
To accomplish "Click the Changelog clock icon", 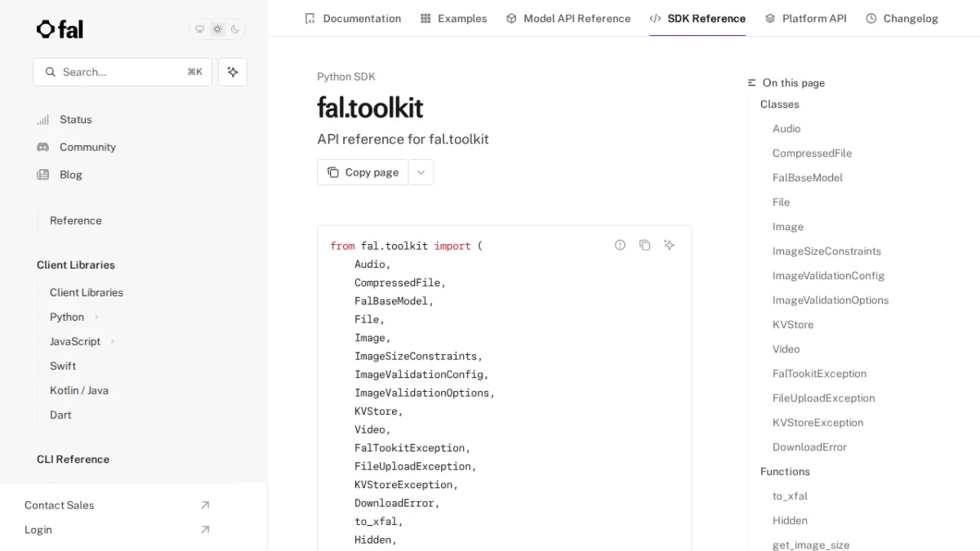I will click(x=871, y=18).
